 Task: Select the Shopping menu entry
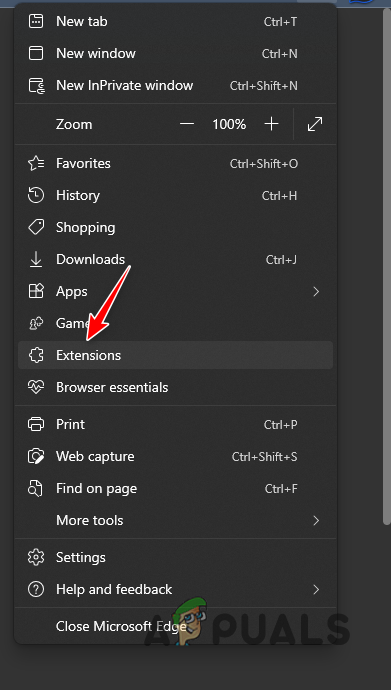click(x=175, y=228)
